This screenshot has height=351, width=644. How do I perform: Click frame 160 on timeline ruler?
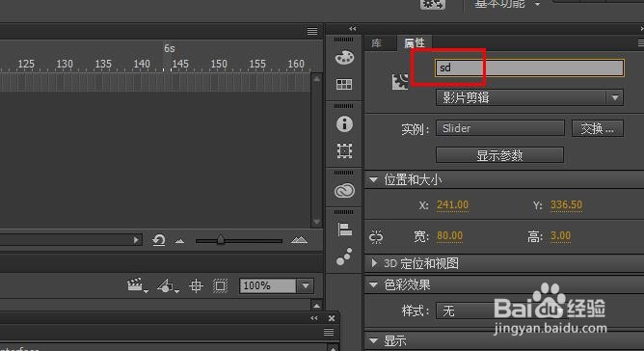[296, 64]
